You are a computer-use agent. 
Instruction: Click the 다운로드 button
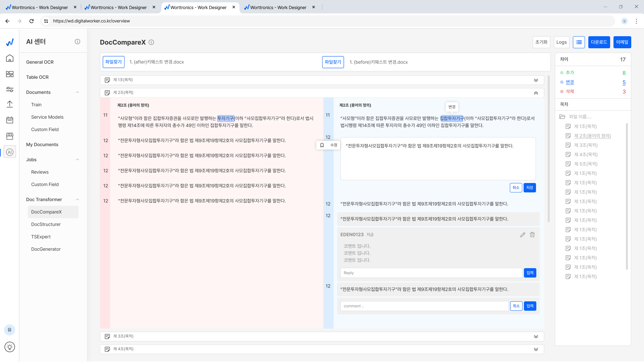[x=599, y=42]
